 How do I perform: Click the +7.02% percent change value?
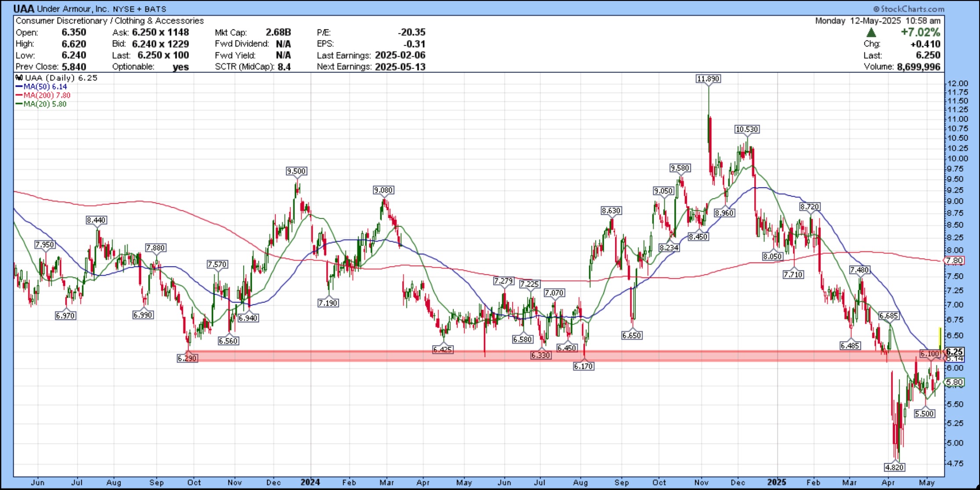point(920,32)
